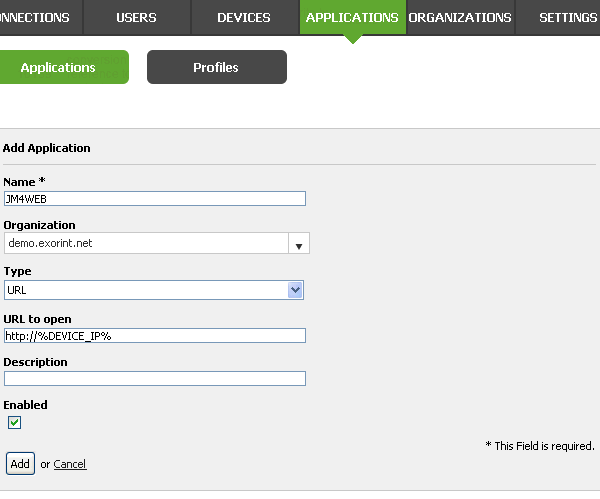Open the Users tab
The height and width of the screenshot is (499, 600).
pyautogui.click(x=137, y=17)
